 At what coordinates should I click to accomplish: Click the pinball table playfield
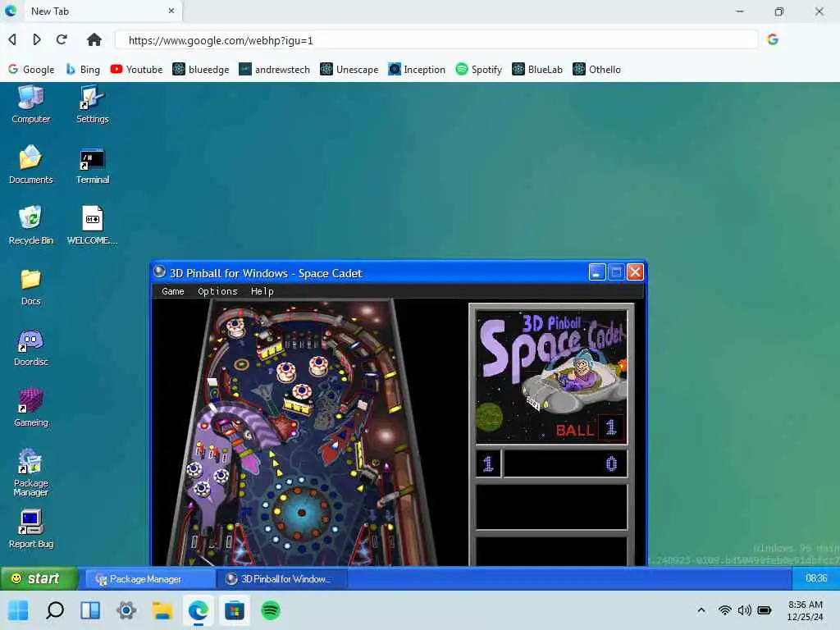(x=300, y=431)
